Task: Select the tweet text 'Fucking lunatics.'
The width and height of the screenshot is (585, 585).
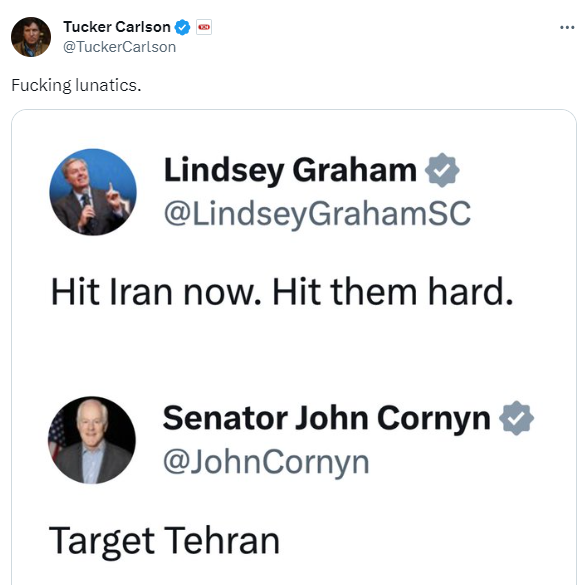Action: [x=76, y=85]
